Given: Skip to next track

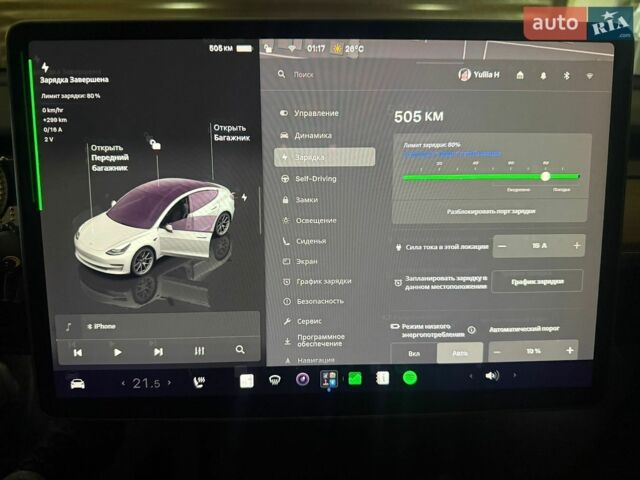Looking at the screenshot, I should pos(158,351).
